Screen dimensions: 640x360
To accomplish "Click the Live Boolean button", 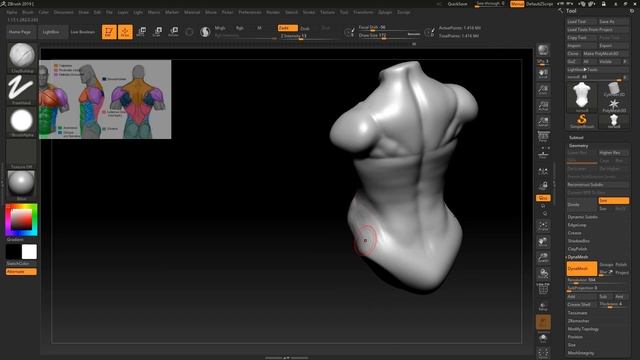I will (82, 32).
